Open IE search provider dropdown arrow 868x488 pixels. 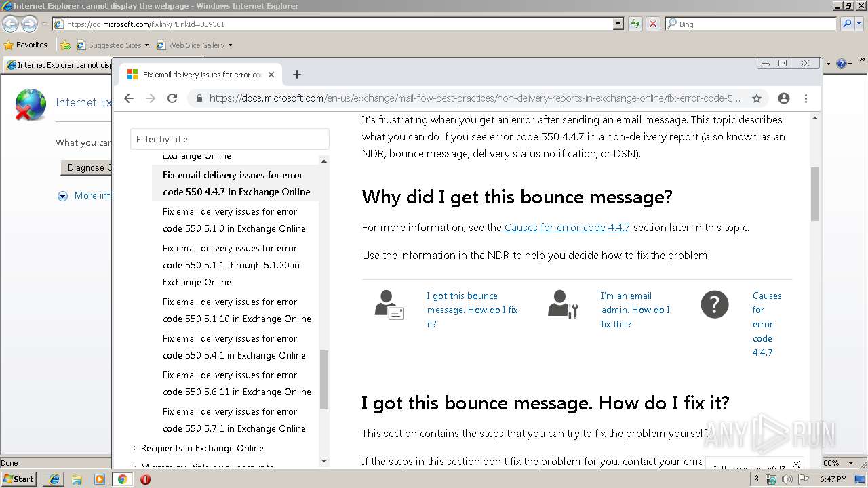coord(860,24)
